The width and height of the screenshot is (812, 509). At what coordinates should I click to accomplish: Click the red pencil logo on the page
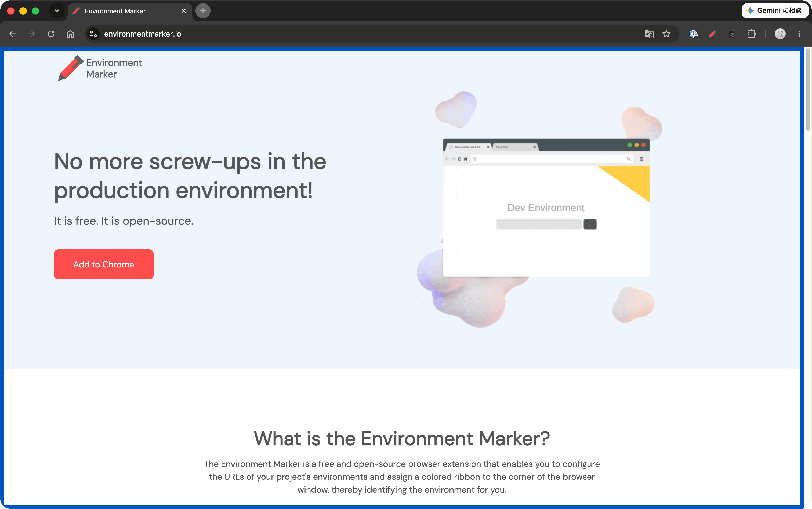tap(71, 68)
